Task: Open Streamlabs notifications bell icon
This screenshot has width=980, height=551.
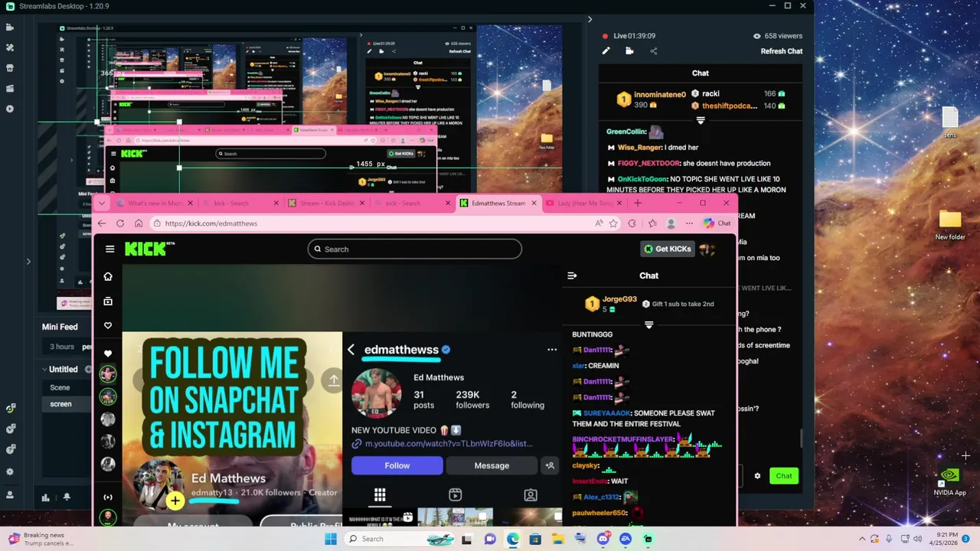Action: 67,497
